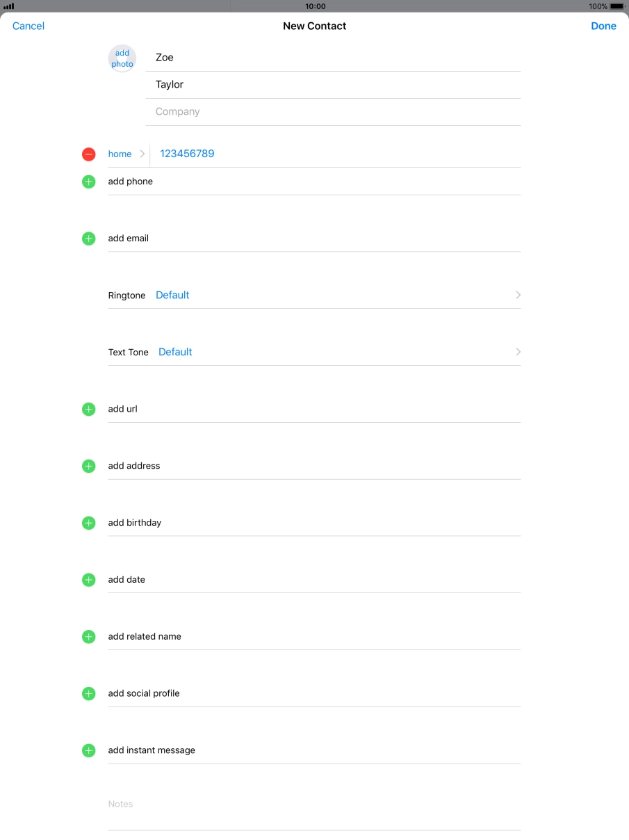Screen dimensions: 629x840
Task: Tap green plus beside add phone
Action: pyautogui.click(x=89, y=181)
